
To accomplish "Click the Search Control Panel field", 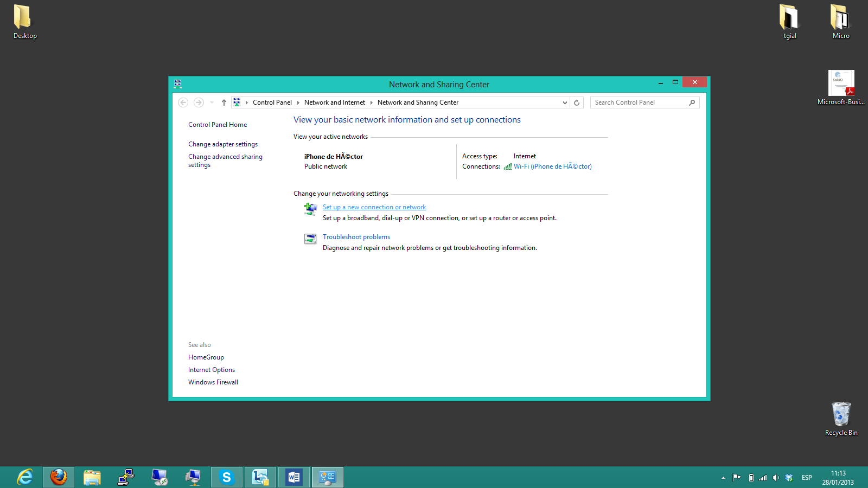I will (639, 102).
